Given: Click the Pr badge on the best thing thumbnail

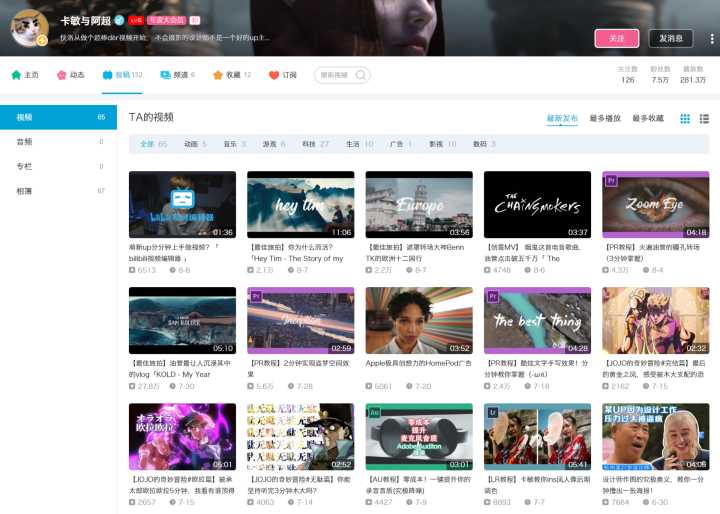Looking at the screenshot, I should [493, 297].
